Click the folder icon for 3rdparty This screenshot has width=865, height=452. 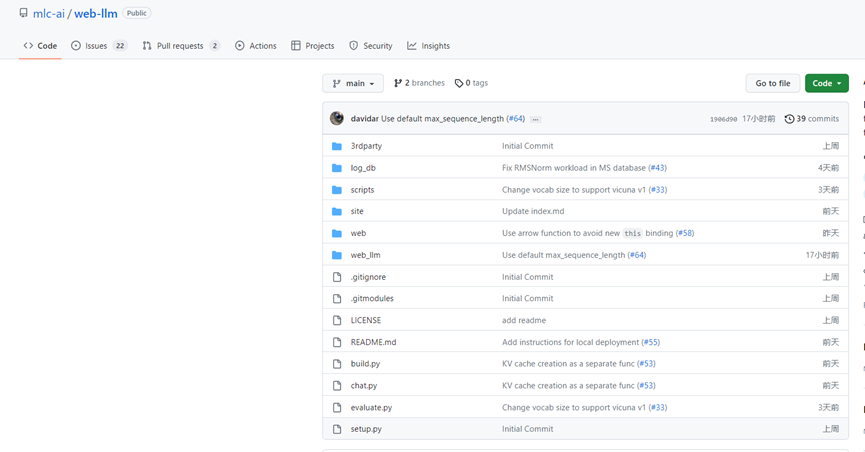[x=337, y=146]
